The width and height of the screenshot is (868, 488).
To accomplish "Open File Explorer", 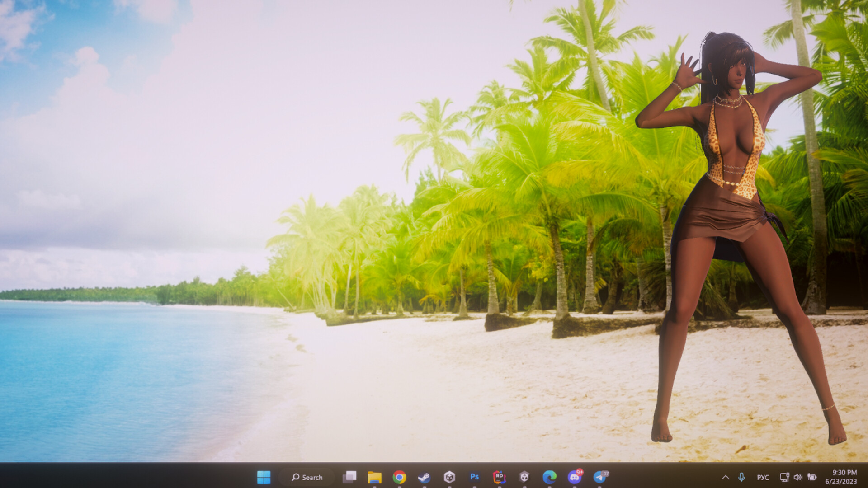I will (375, 477).
